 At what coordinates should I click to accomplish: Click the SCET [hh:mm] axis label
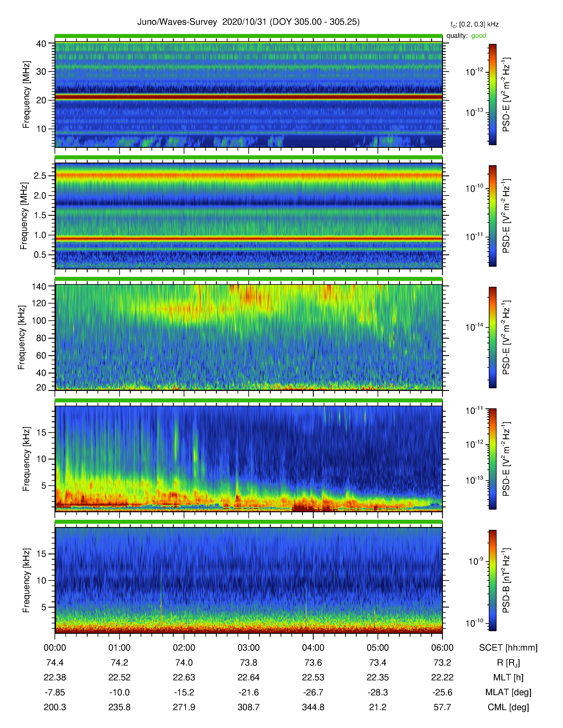(508, 648)
